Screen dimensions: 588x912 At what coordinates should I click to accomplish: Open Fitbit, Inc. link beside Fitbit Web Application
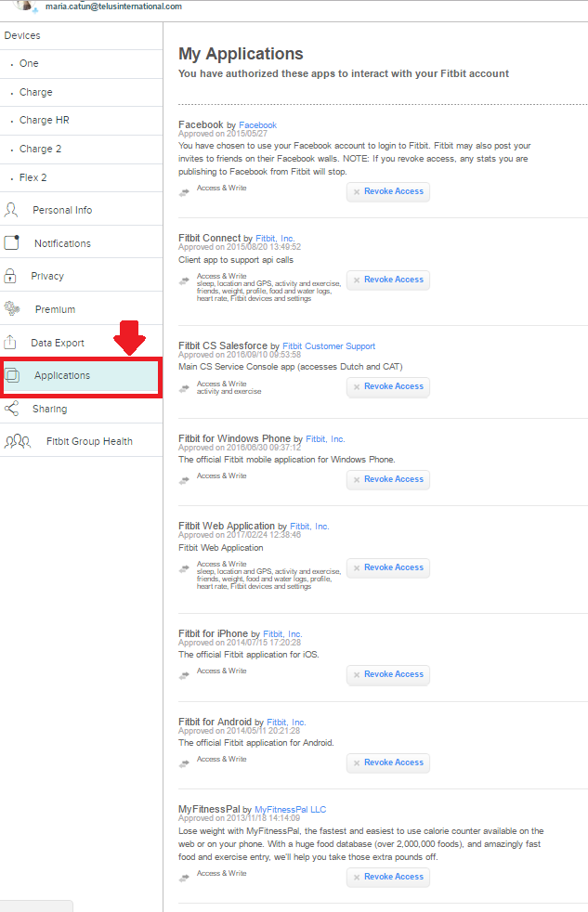(x=309, y=527)
